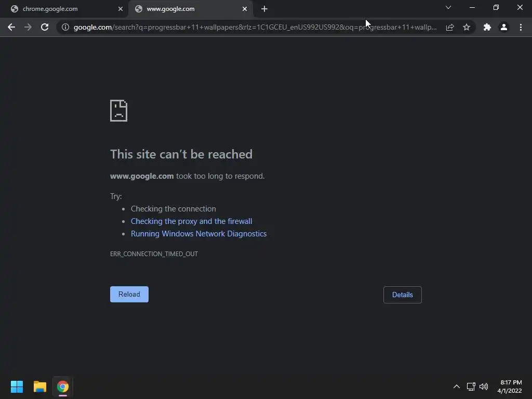Open the Chrome profile avatar icon

click(504, 27)
